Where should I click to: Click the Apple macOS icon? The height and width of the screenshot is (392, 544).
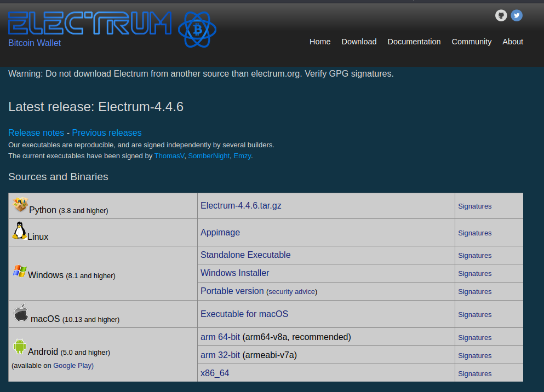[x=20, y=312]
